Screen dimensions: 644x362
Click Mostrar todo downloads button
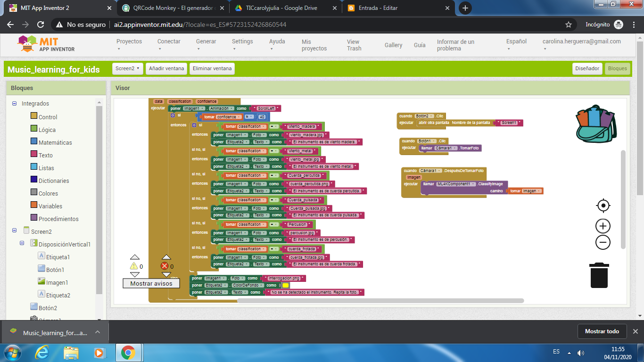click(x=602, y=331)
